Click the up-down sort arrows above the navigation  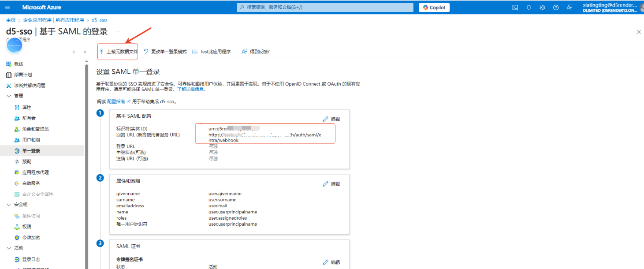74,52
